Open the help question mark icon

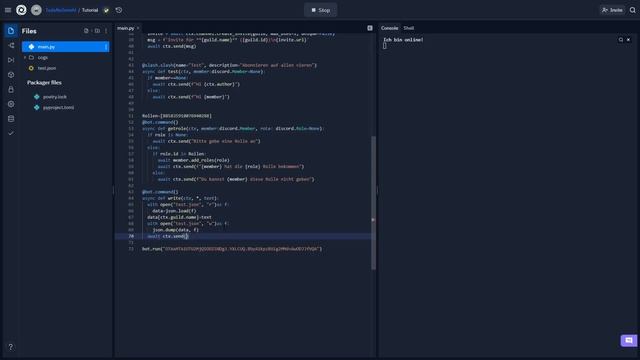tap(11, 347)
